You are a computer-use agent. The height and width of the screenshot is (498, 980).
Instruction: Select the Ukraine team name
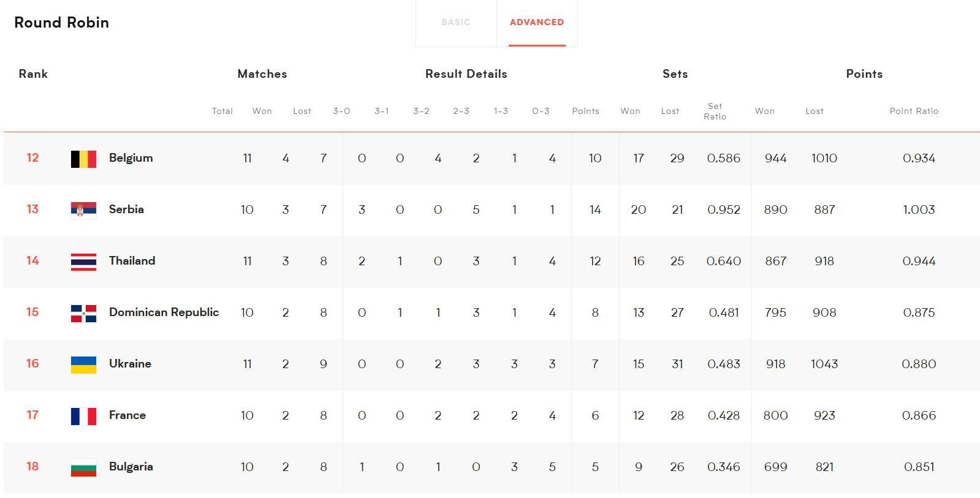tap(130, 364)
